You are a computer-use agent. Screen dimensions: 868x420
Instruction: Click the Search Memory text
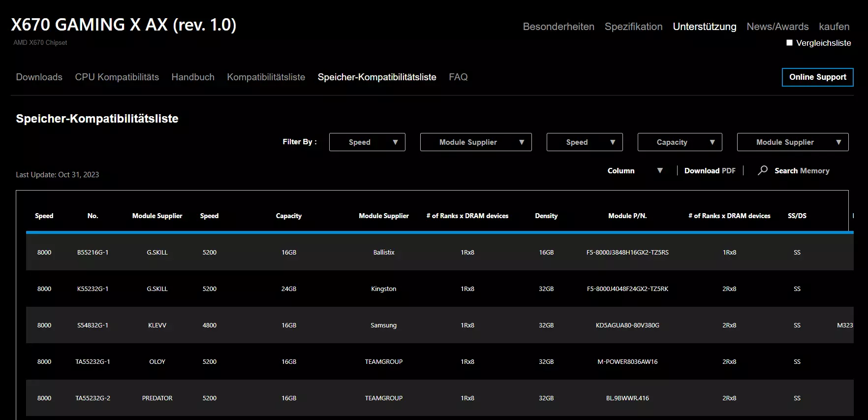pyautogui.click(x=802, y=171)
